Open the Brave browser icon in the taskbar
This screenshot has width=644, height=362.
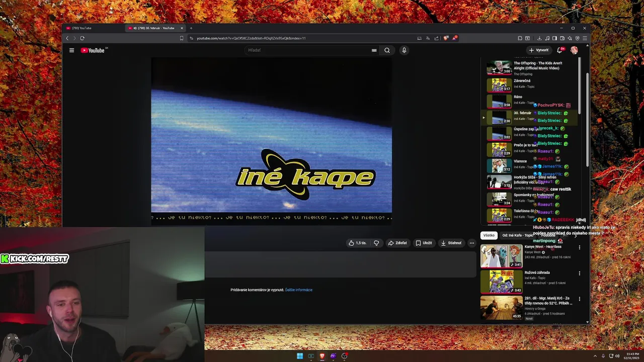click(322, 356)
